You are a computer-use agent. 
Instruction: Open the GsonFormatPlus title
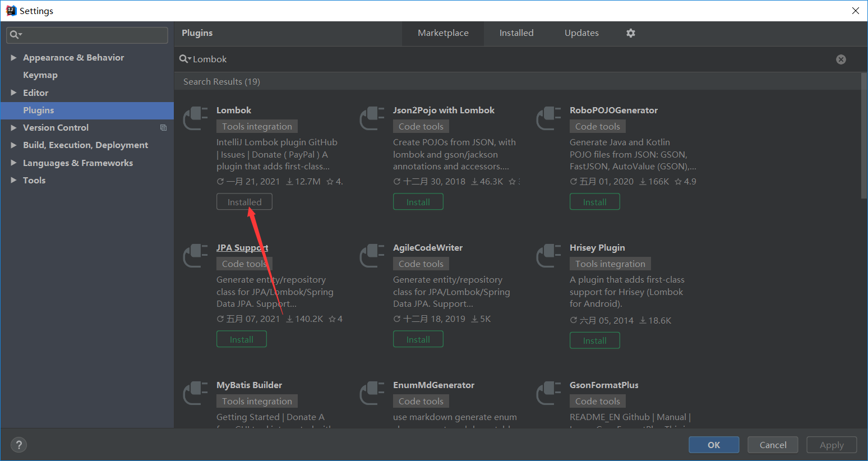pyautogui.click(x=604, y=385)
